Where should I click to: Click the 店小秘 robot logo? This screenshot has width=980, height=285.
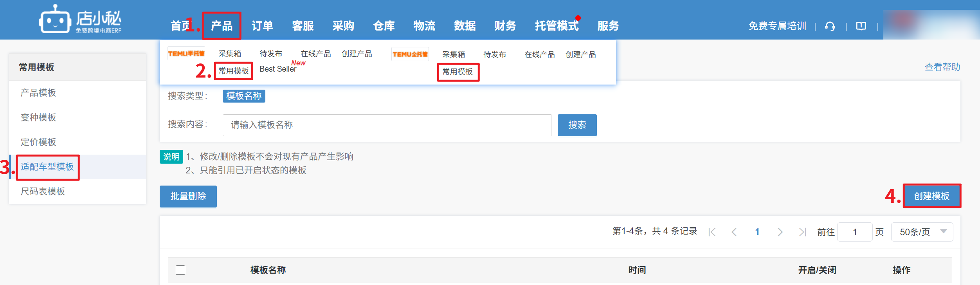(x=81, y=19)
